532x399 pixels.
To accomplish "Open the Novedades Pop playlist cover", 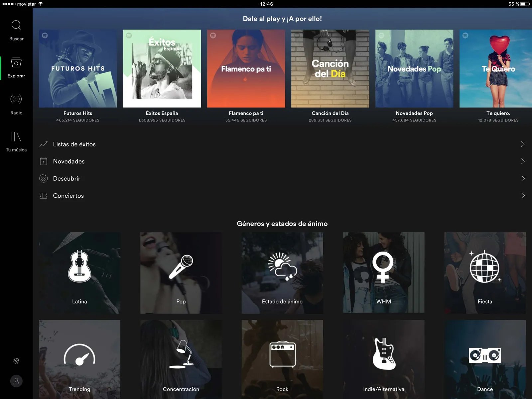I will pyautogui.click(x=414, y=69).
